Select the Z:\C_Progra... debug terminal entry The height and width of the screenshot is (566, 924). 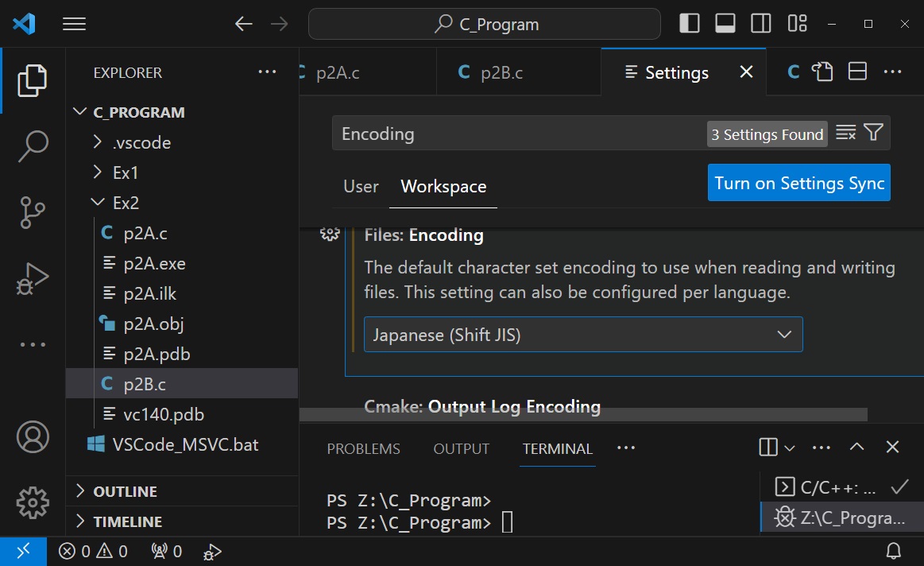(x=843, y=517)
